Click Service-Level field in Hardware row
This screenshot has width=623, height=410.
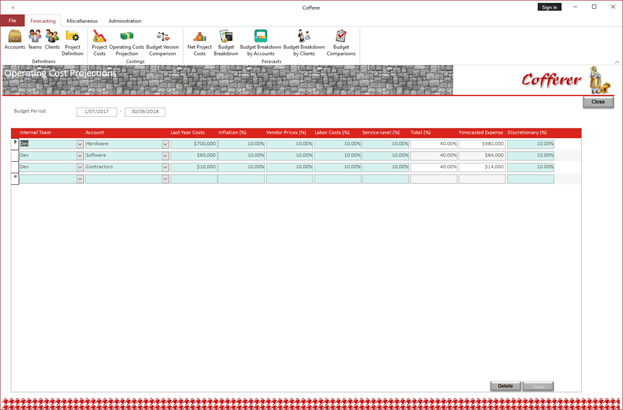point(385,144)
